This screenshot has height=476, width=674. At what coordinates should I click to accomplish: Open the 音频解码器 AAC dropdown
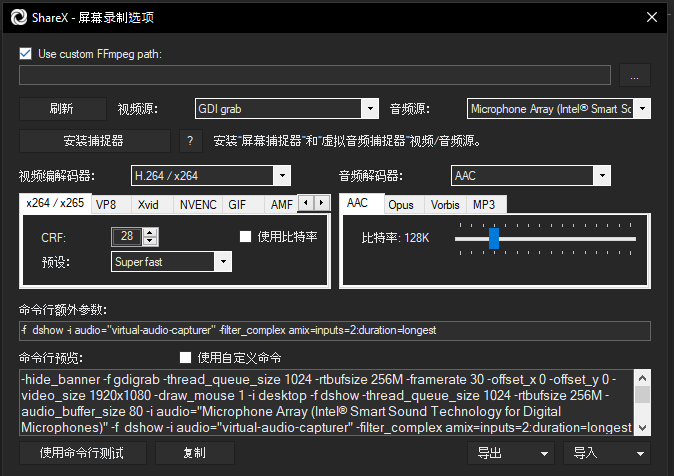pyautogui.click(x=531, y=176)
